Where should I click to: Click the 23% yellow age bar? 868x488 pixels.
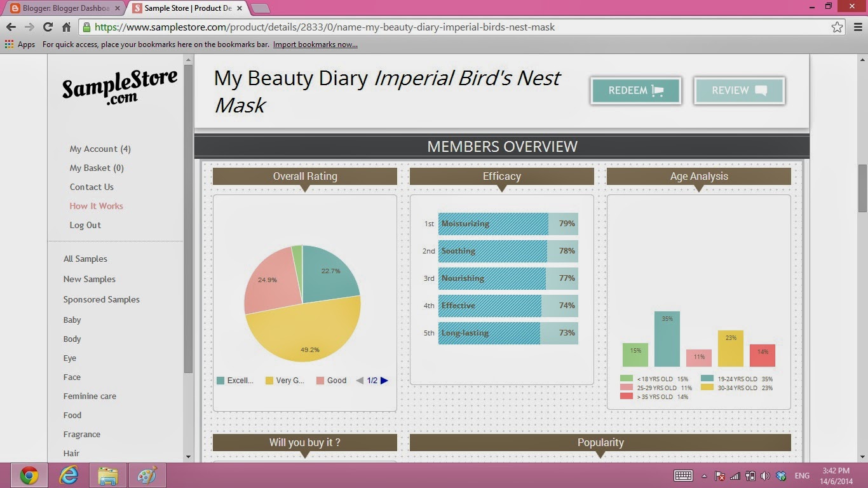[x=731, y=349]
